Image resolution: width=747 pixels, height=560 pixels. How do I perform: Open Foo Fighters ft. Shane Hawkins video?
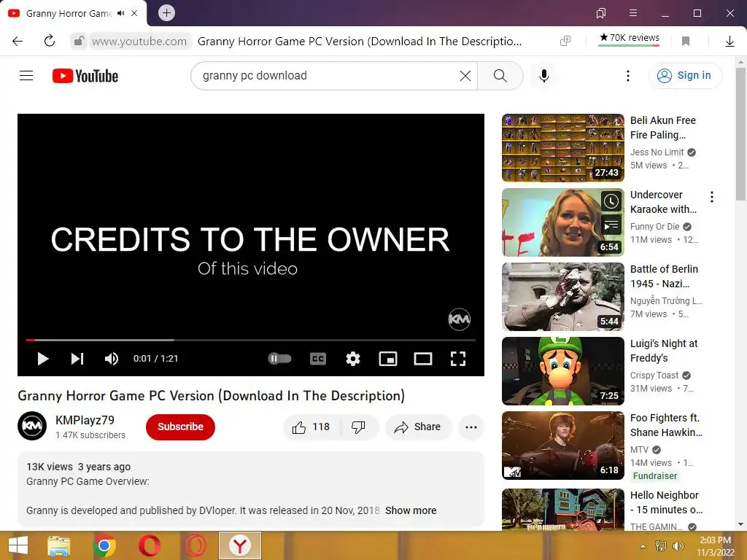(562, 446)
